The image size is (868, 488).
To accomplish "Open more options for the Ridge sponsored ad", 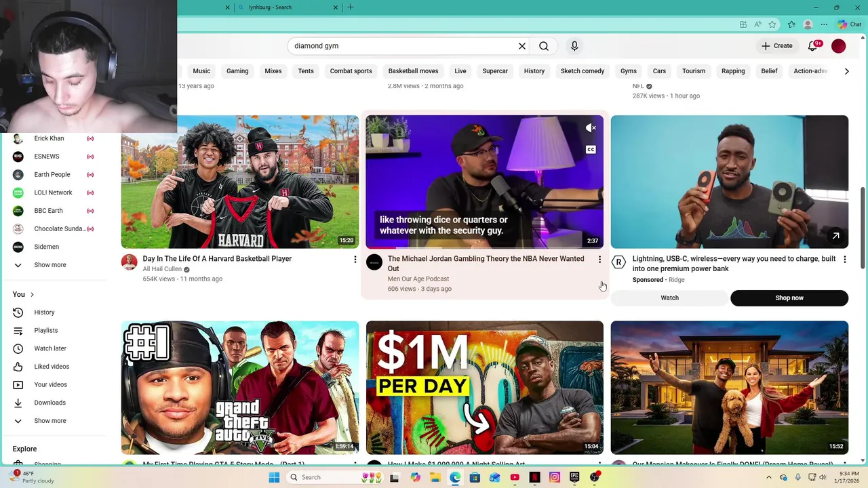I will point(844,260).
